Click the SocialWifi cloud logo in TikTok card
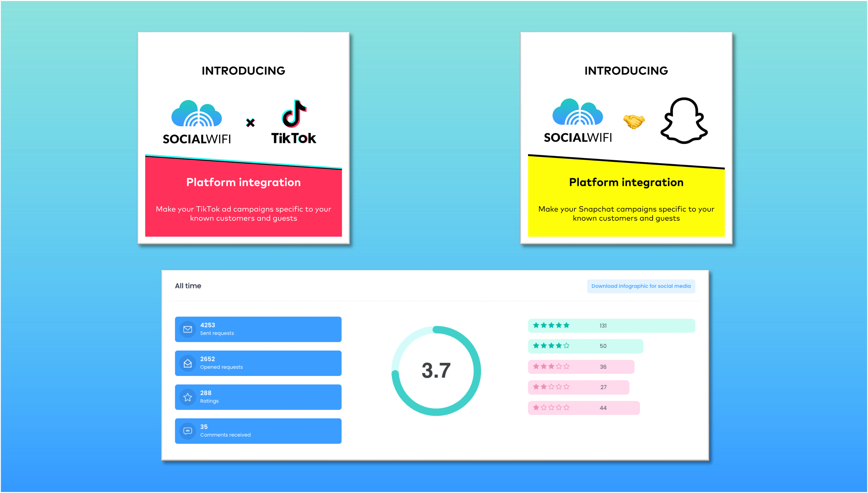The height and width of the screenshot is (493, 868). coord(196,114)
